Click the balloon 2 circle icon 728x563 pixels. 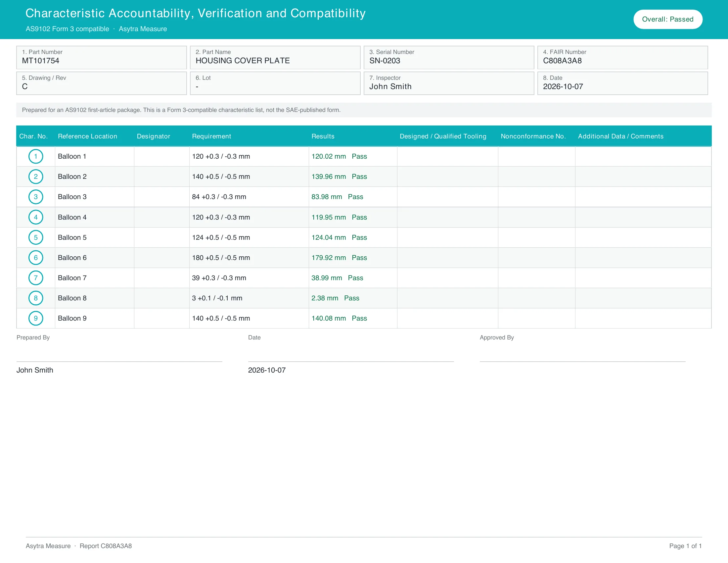pos(36,177)
